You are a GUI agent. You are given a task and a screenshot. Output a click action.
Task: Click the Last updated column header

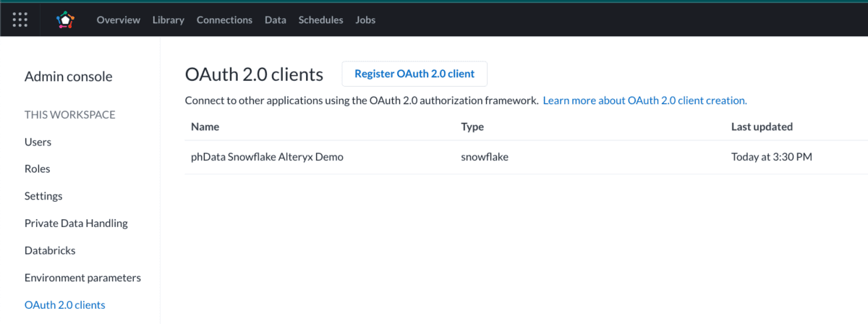[x=762, y=127]
